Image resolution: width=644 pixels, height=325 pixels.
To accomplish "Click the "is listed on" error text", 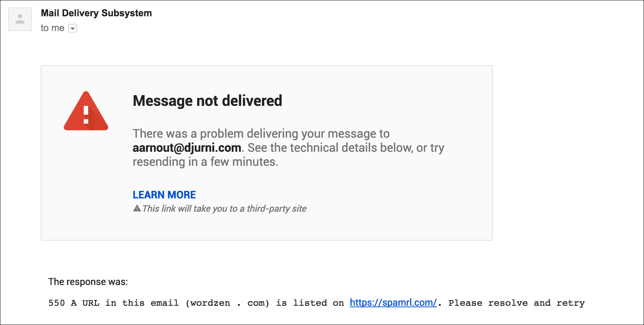I will (x=310, y=303).
